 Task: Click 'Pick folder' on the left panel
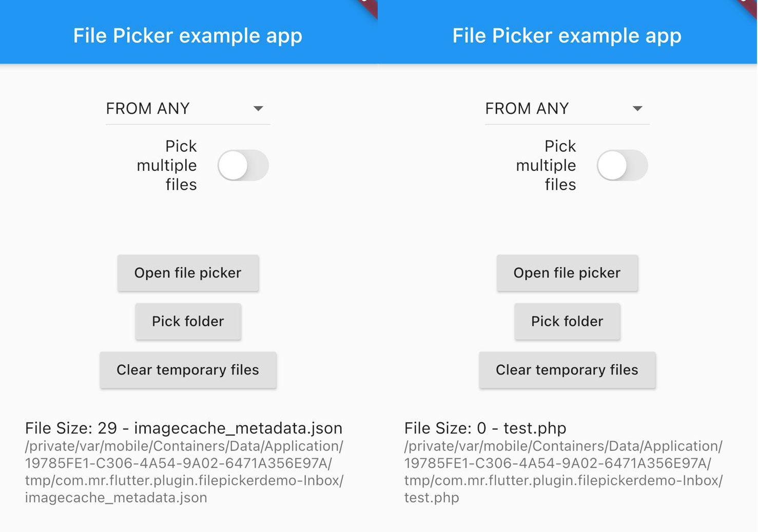188,321
